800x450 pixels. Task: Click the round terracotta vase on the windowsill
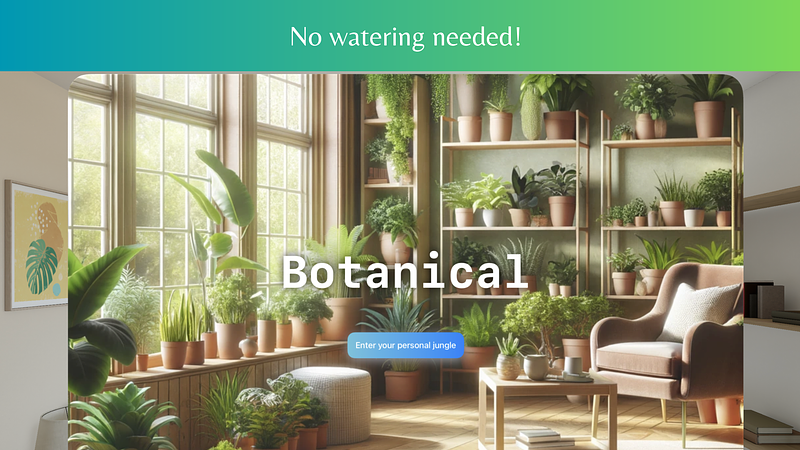pyautogui.click(x=248, y=347)
